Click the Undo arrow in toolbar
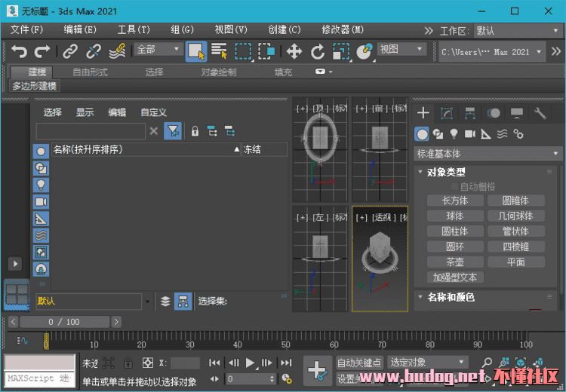The image size is (566, 392). [19, 51]
